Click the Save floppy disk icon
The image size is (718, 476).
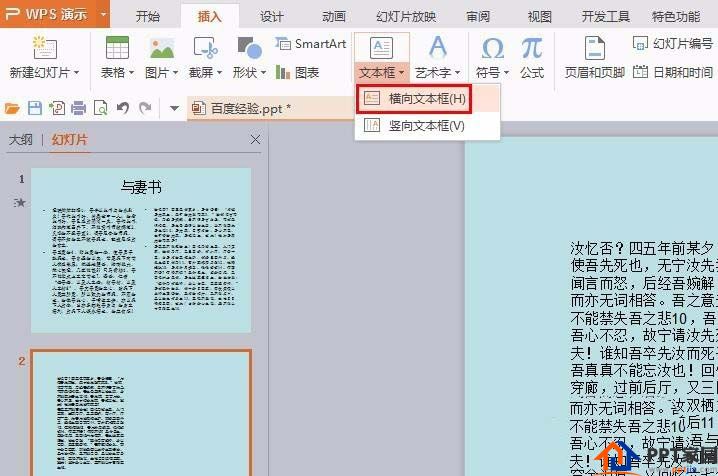pos(35,108)
